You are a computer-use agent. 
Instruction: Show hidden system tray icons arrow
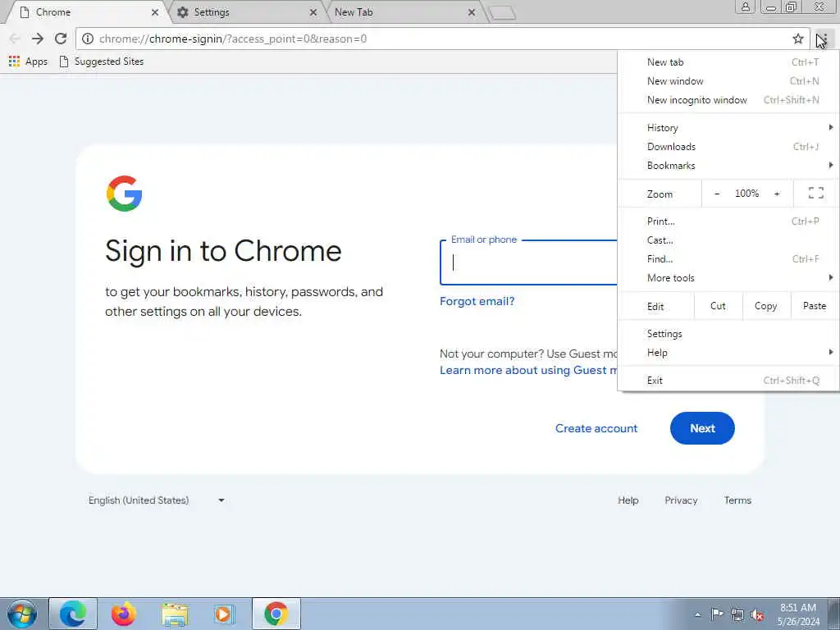pyautogui.click(x=697, y=614)
